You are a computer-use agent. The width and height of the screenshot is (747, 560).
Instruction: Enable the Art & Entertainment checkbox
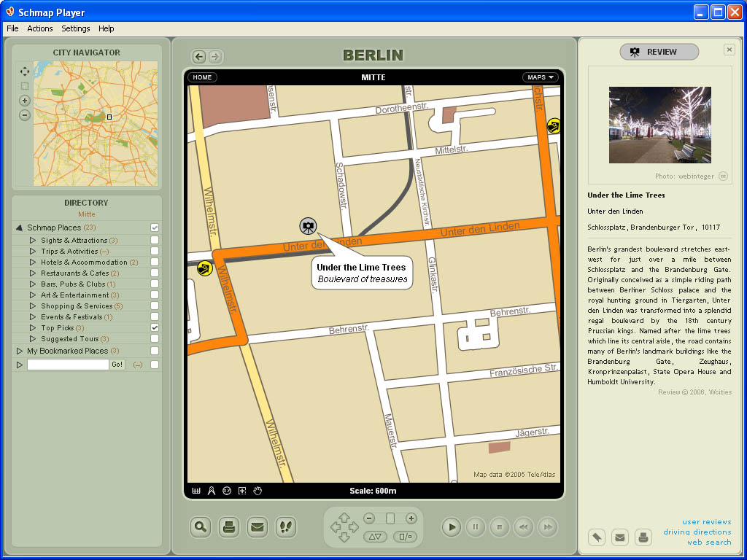[x=155, y=295]
